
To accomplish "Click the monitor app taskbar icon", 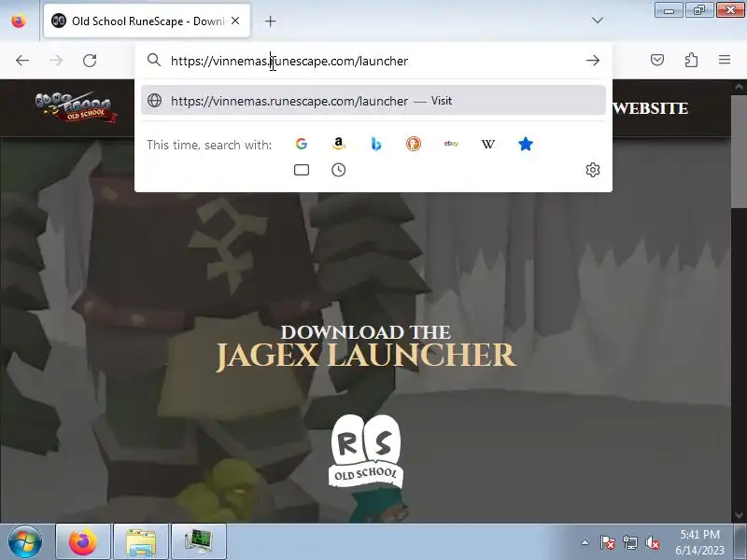I will point(199,541).
